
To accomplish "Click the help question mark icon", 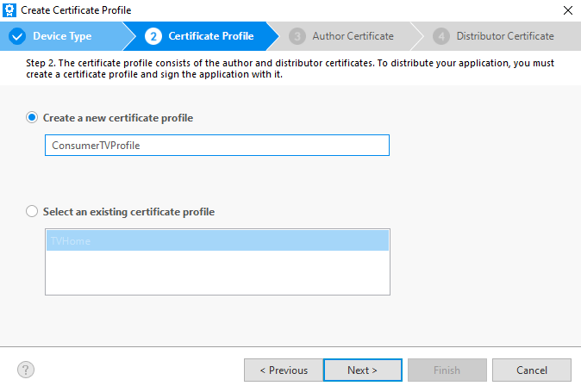I will (26, 370).
